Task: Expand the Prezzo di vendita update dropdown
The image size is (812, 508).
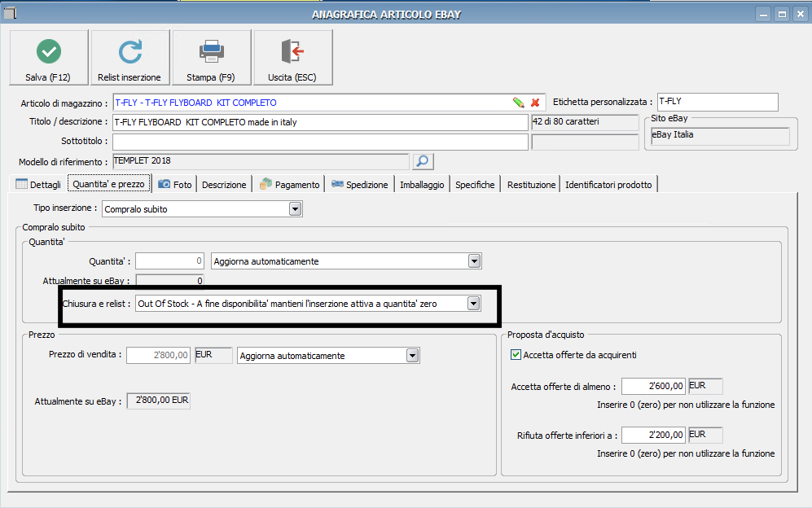Action: [412, 355]
